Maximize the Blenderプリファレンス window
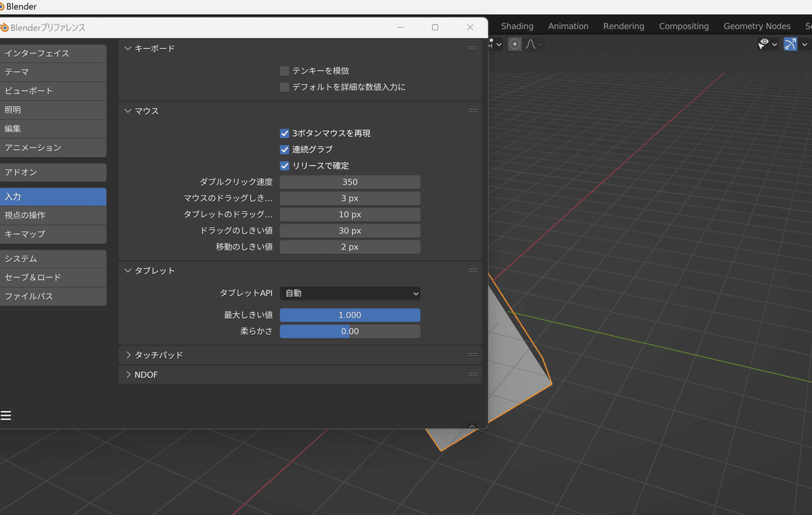This screenshot has height=515, width=812. [435, 28]
